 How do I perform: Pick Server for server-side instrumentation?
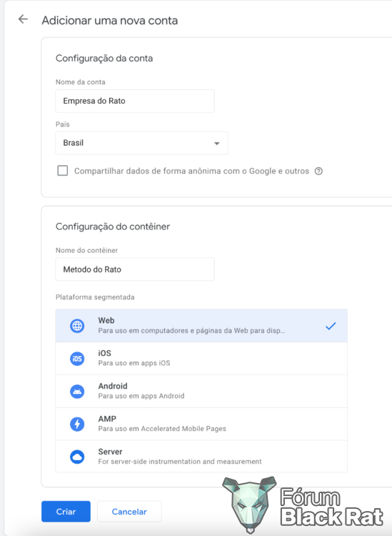[201, 457]
